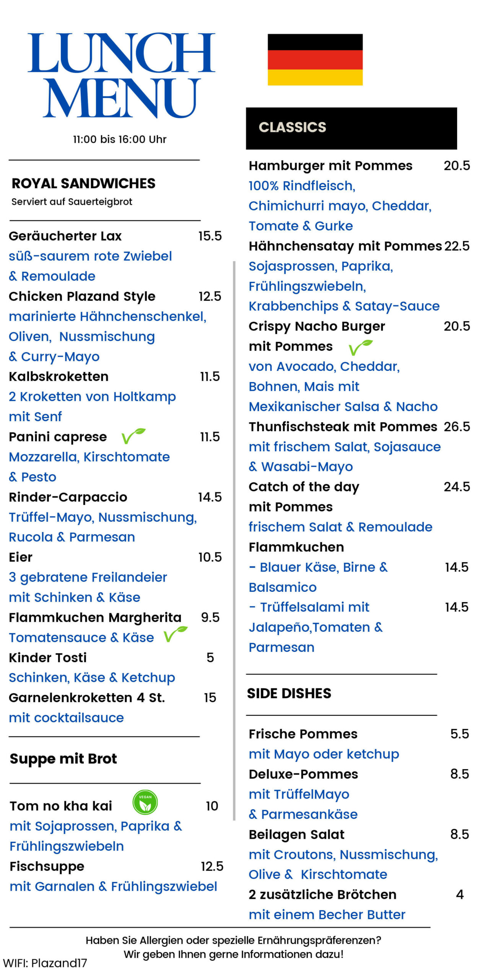The width and height of the screenshot is (480, 980).
Task: Open the SIDE DISHES section heading
Action: (289, 693)
